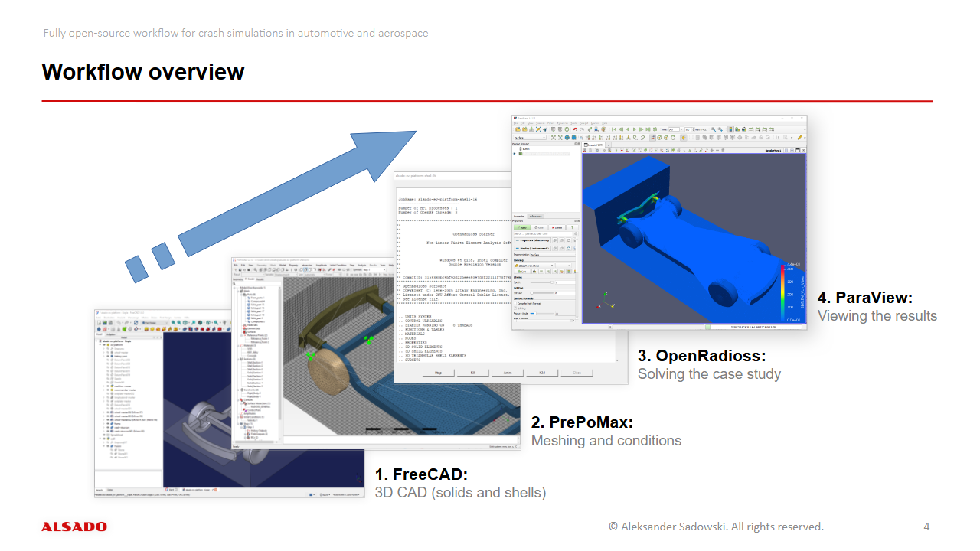Click the properties search field in ParaView
Screen dimensions: 980x551
coord(543,233)
